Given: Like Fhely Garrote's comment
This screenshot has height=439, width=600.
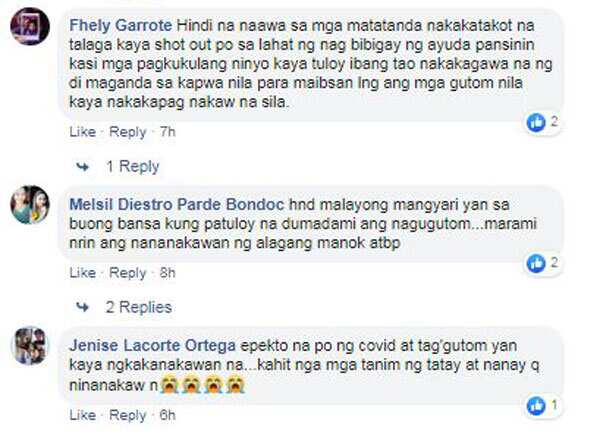Looking at the screenshot, I should pos(82,132).
